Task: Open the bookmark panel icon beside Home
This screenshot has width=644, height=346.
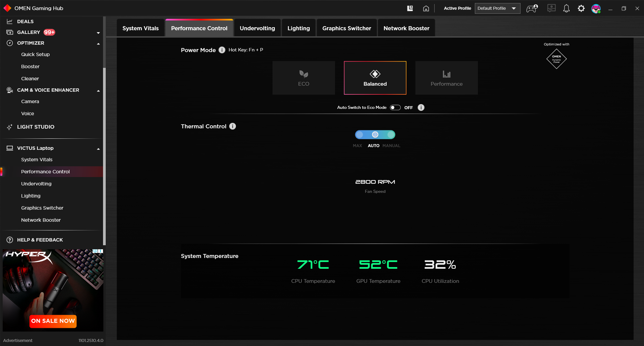Action: coord(410,8)
